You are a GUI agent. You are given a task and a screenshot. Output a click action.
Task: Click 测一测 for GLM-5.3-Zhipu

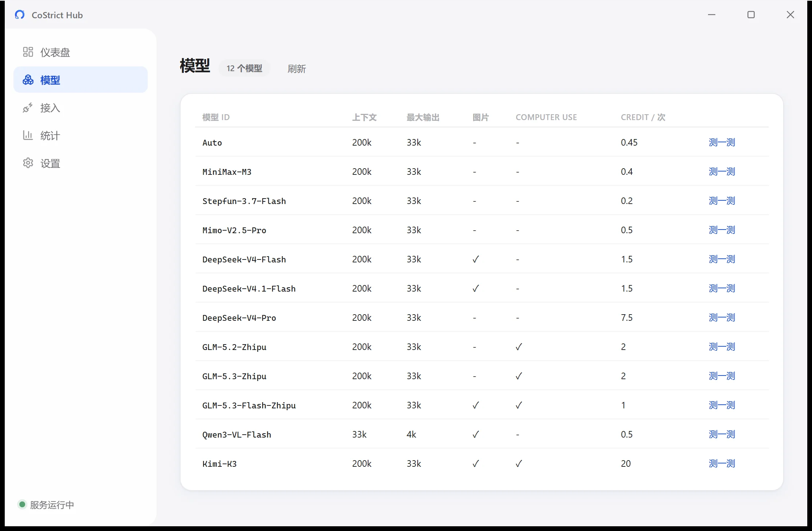point(722,376)
